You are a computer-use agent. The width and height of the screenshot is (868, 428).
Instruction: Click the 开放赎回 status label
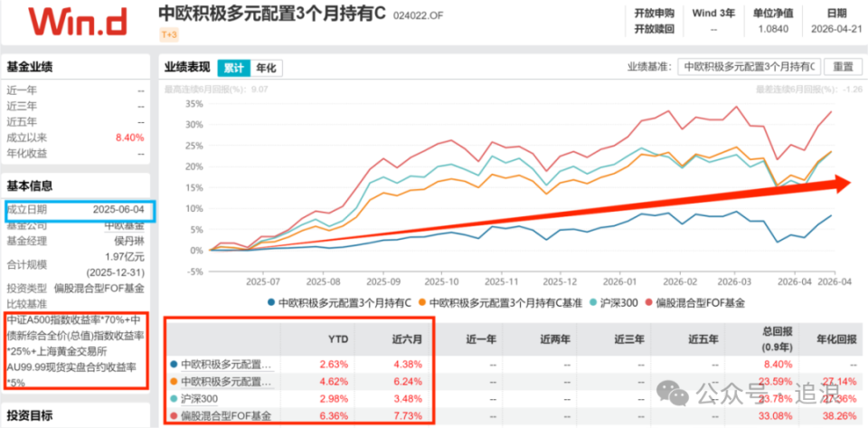(655, 29)
